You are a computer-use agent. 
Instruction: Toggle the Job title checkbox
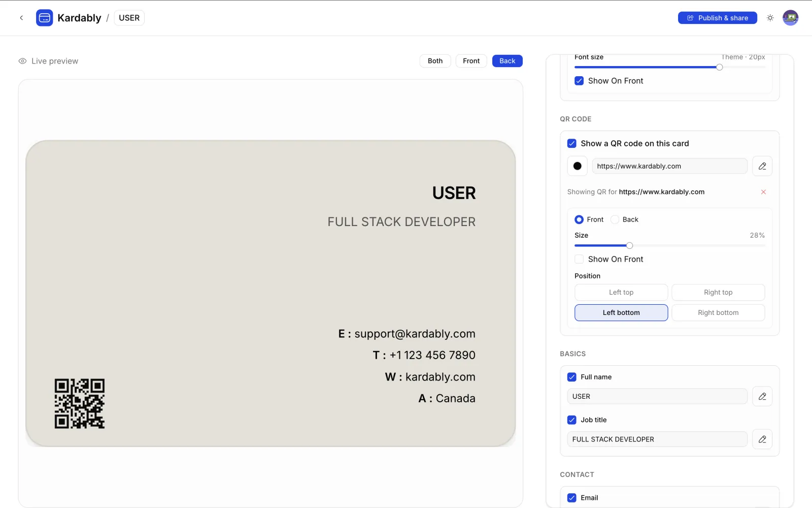572,420
